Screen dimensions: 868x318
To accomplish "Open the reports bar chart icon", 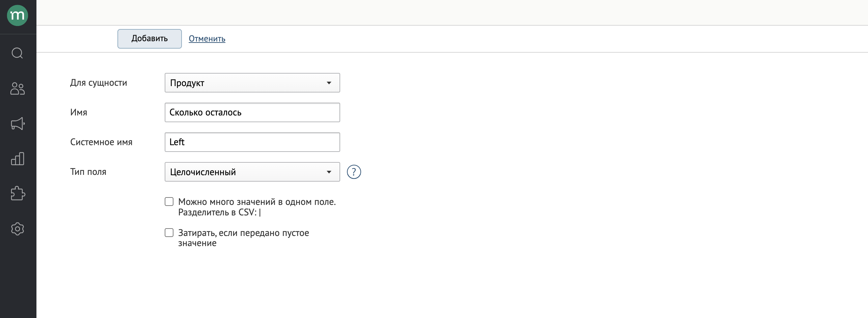I will [18, 158].
